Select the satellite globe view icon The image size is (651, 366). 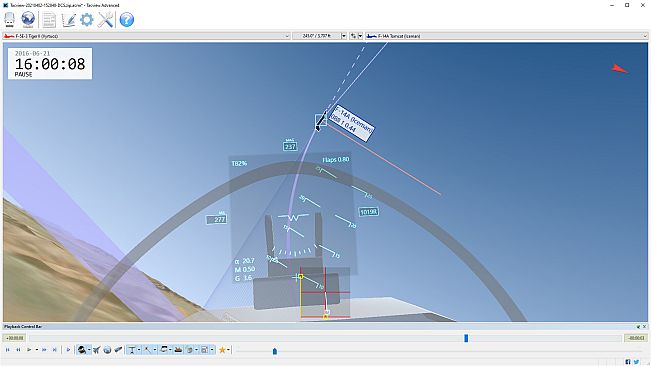[x=107, y=350]
